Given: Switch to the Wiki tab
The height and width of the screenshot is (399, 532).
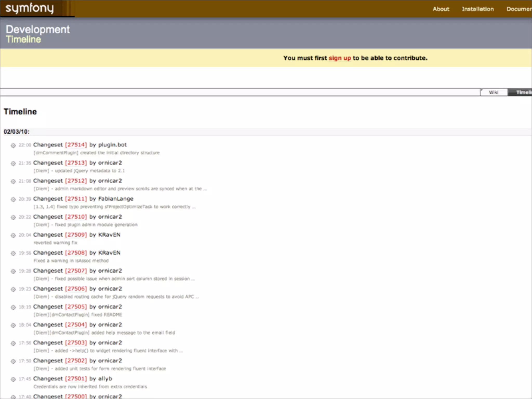Looking at the screenshot, I should coord(494,92).
